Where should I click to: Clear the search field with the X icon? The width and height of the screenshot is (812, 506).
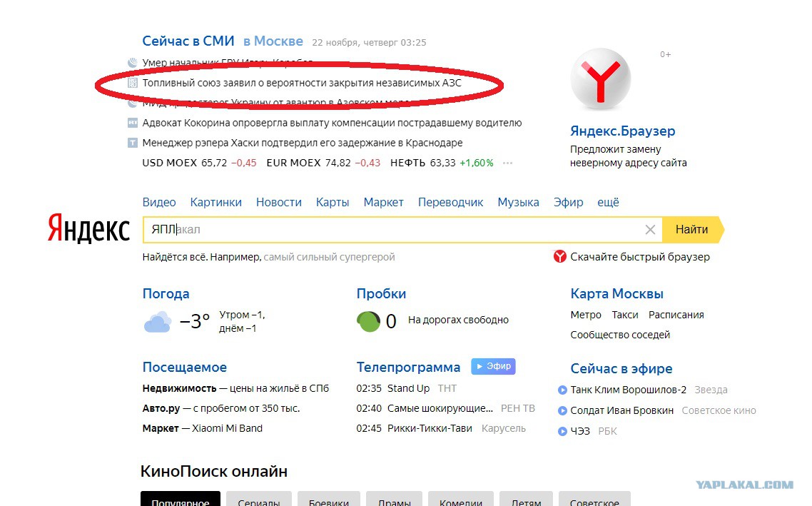651,229
